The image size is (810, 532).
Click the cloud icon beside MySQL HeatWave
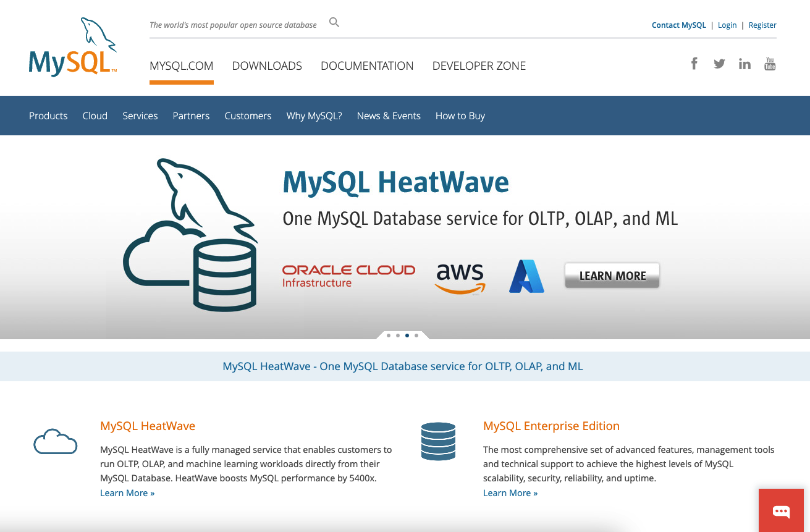[x=56, y=441]
